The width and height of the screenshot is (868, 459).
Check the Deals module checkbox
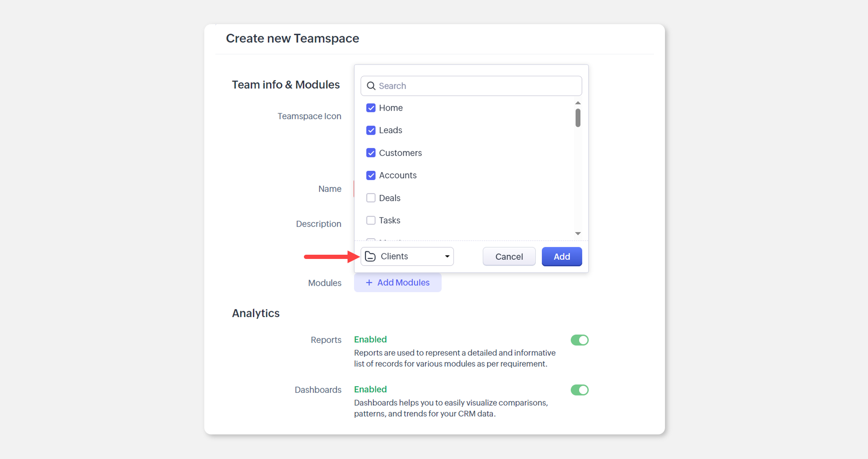(x=371, y=198)
